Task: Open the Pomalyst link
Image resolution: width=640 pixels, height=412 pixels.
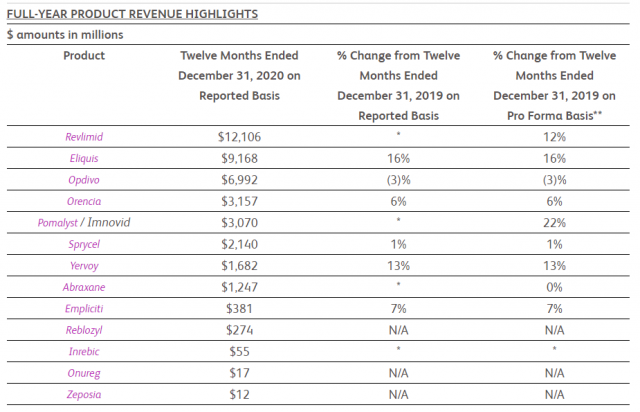Action: coord(60,222)
